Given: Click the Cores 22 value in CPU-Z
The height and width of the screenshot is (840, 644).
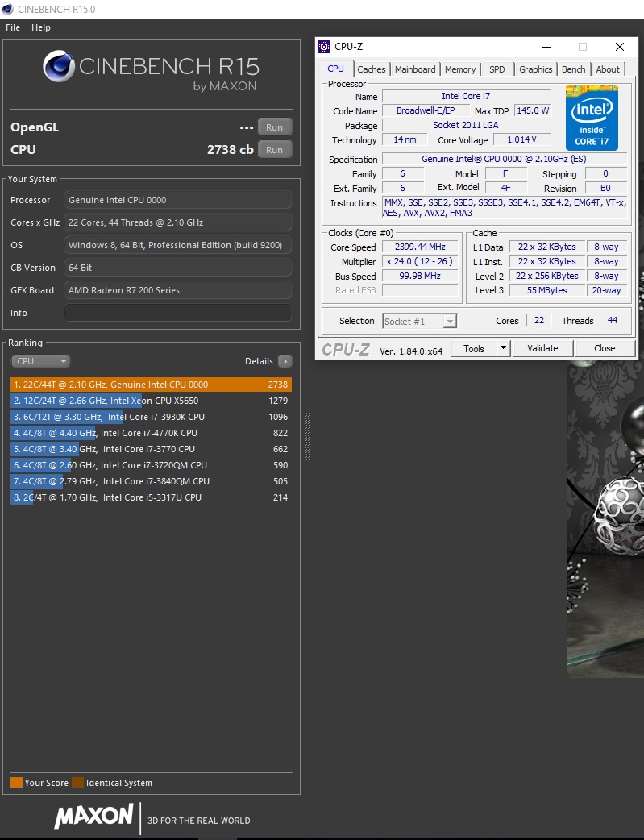Looking at the screenshot, I should (539, 320).
